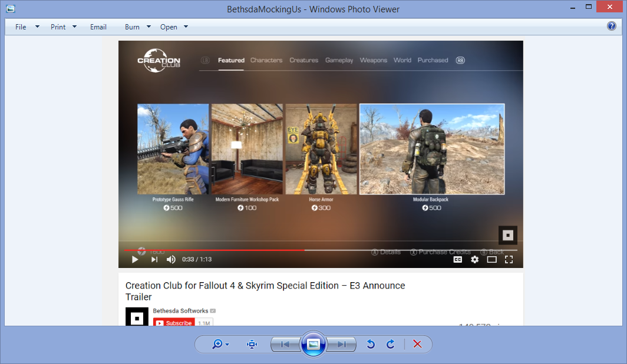627x364 pixels.
Task: Click the Details prompt
Action: pyautogui.click(x=386, y=252)
